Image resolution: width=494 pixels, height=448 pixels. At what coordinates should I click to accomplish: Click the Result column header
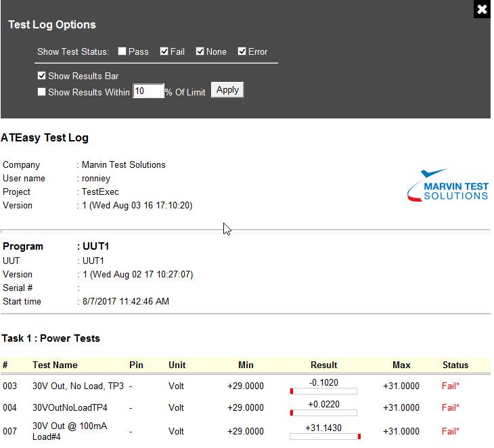[x=324, y=365]
